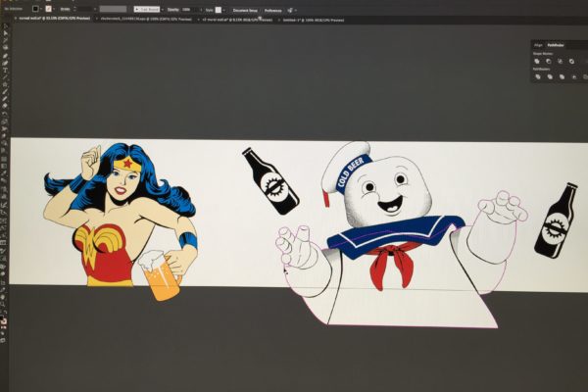Select the Line Segment tool in toolbar
Image resolution: width=588 pixels, height=392 pixels.
tap(5, 77)
